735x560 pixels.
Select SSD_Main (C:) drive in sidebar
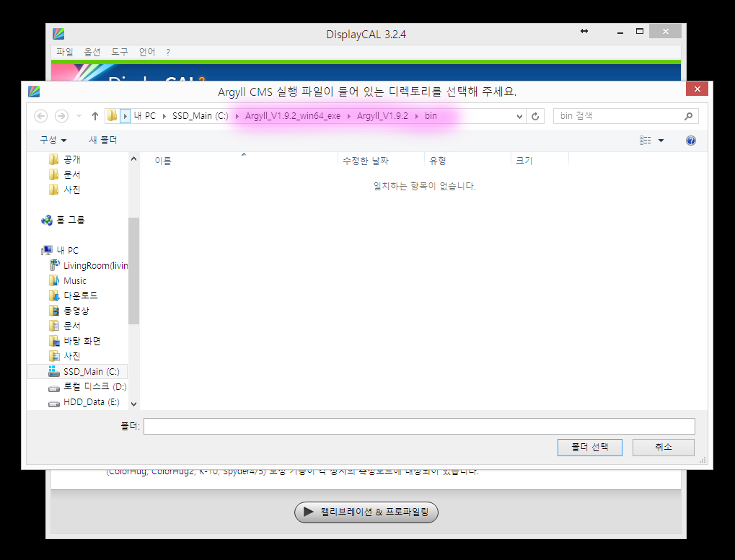[x=91, y=371]
